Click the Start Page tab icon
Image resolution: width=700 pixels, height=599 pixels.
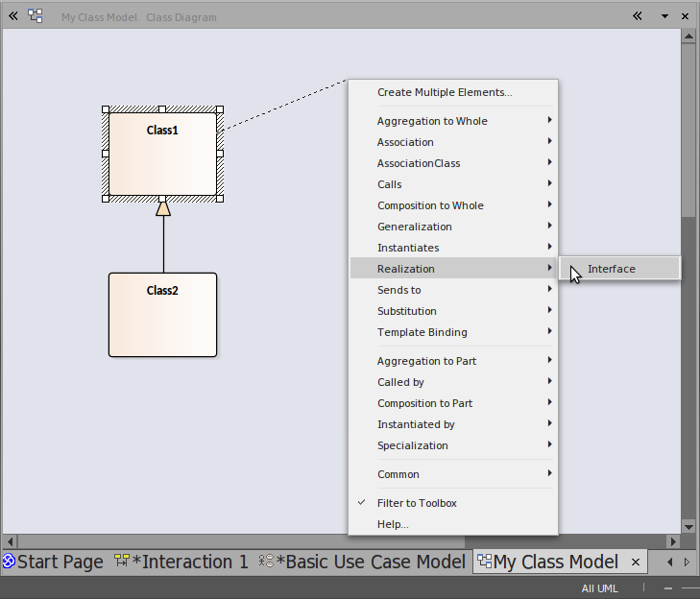click(x=9, y=562)
